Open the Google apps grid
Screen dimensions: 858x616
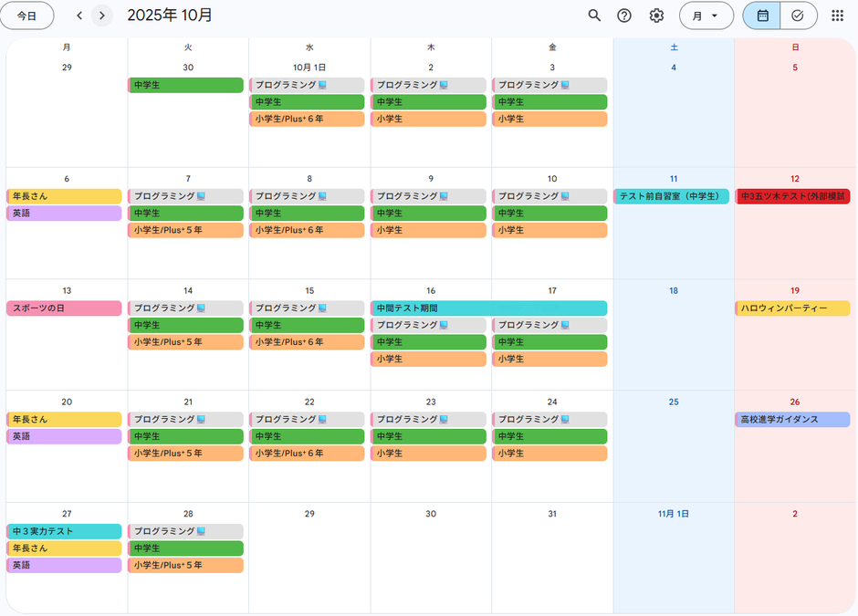[x=837, y=16]
